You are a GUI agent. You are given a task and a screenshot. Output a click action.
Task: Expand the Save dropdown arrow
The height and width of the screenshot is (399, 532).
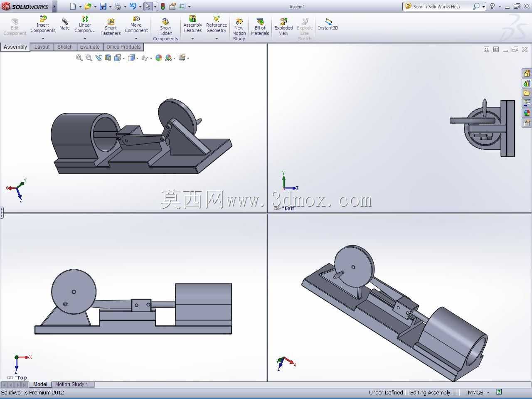click(x=110, y=7)
